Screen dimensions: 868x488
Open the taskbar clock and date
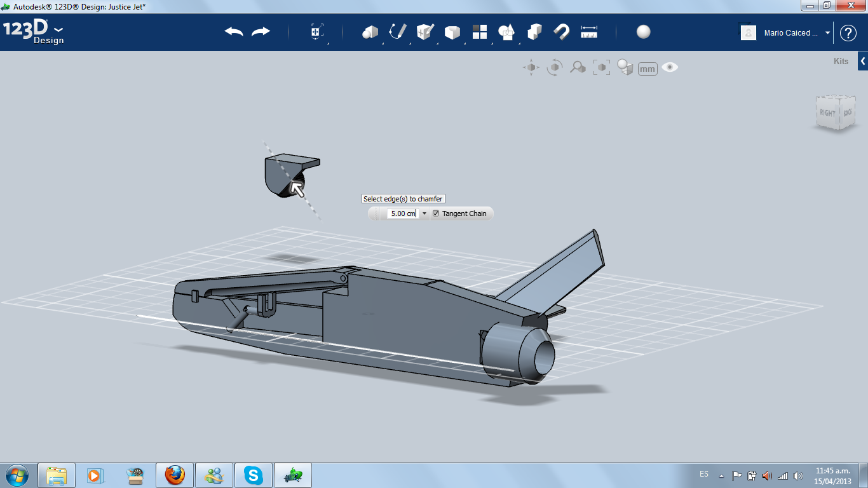click(x=832, y=476)
